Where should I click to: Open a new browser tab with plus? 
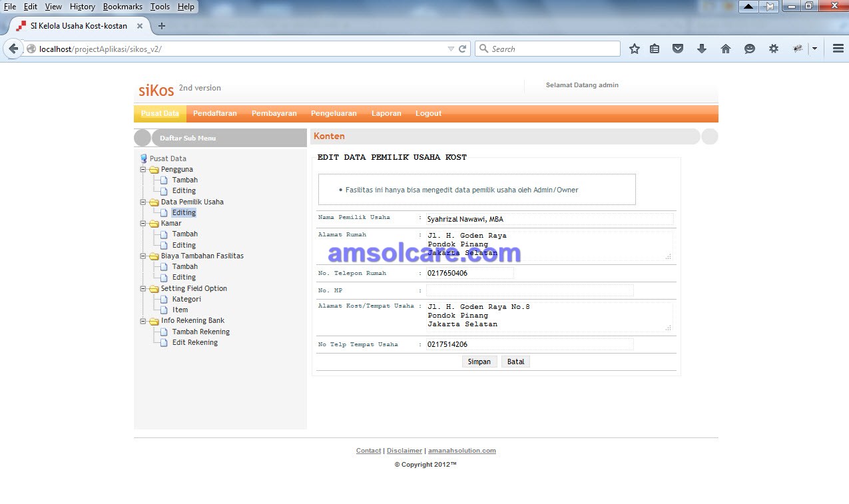coord(162,26)
